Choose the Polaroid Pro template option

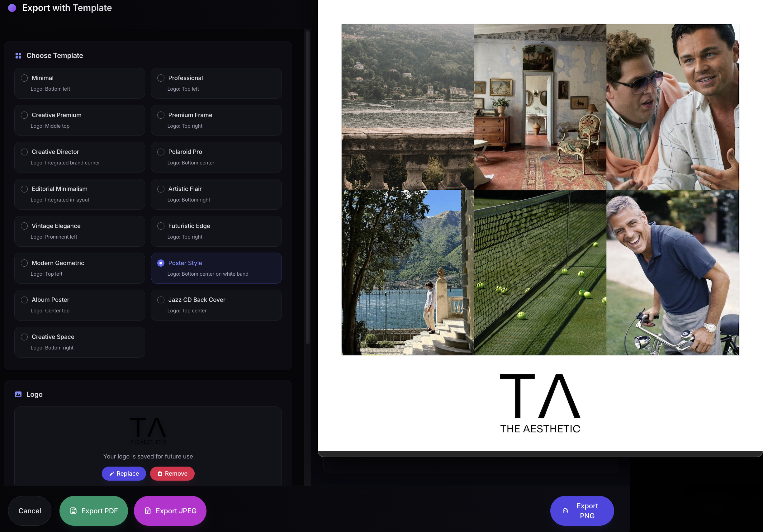(x=161, y=152)
